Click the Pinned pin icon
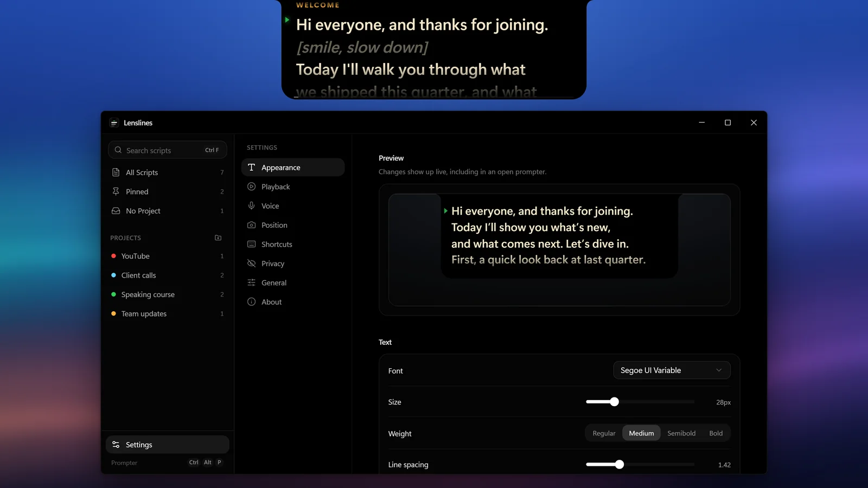868x488 pixels. click(116, 191)
